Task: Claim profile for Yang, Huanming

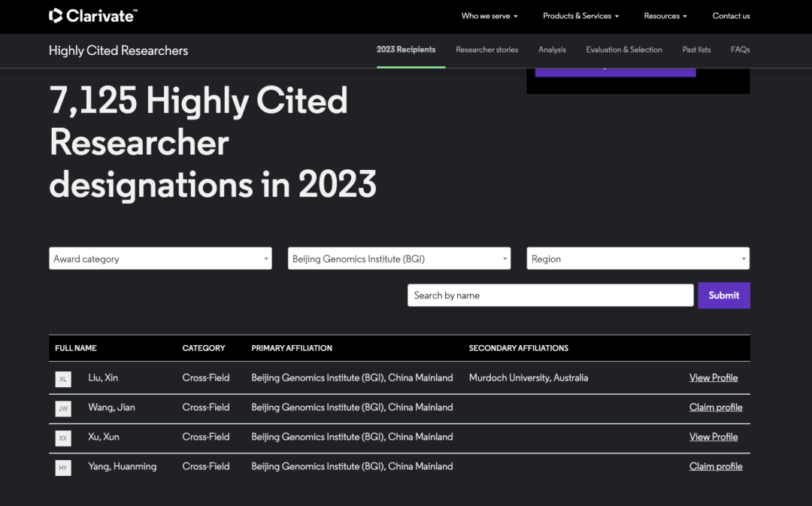Action: pyautogui.click(x=716, y=467)
